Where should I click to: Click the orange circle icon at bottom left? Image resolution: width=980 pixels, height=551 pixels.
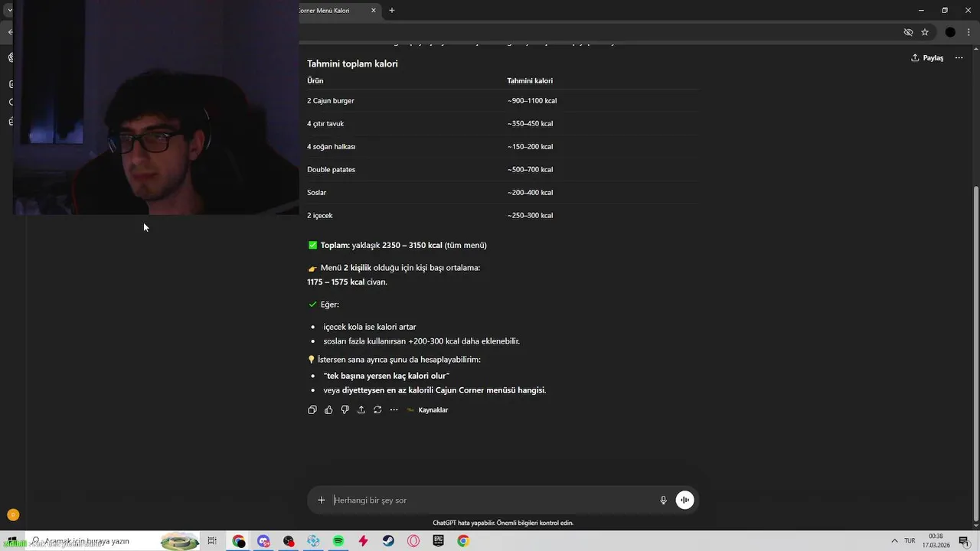pyautogui.click(x=12, y=515)
